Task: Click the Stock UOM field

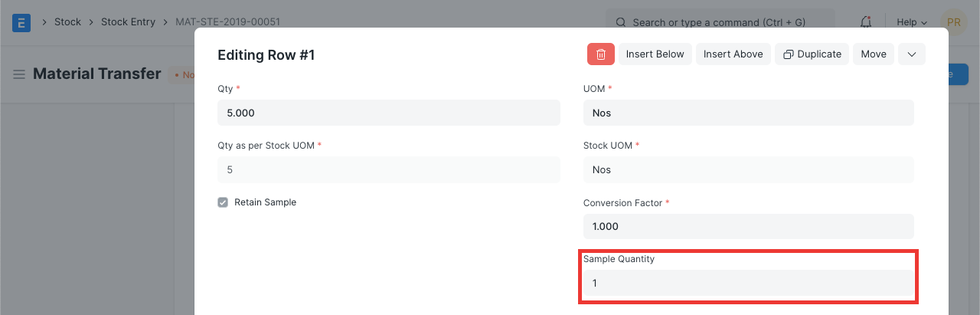Action: coord(748,169)
